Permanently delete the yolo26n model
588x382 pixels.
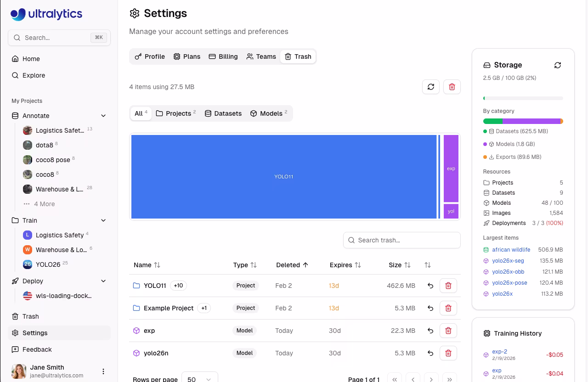coord(448,353)
